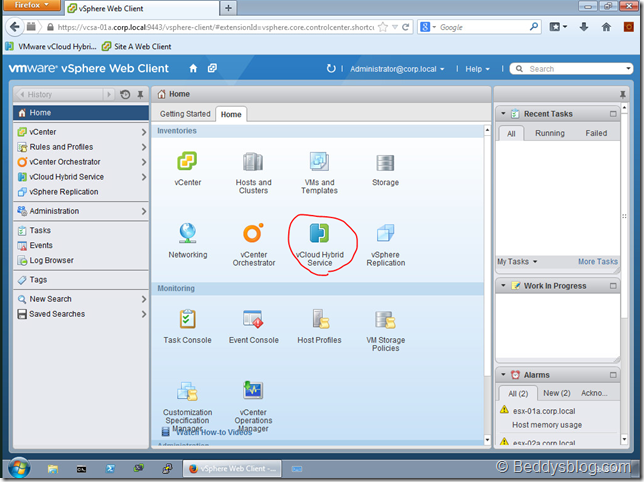The width and height of the screenshot is (644, 482).
Task: Open the Storage inventory icon
Action: point(385,163)
